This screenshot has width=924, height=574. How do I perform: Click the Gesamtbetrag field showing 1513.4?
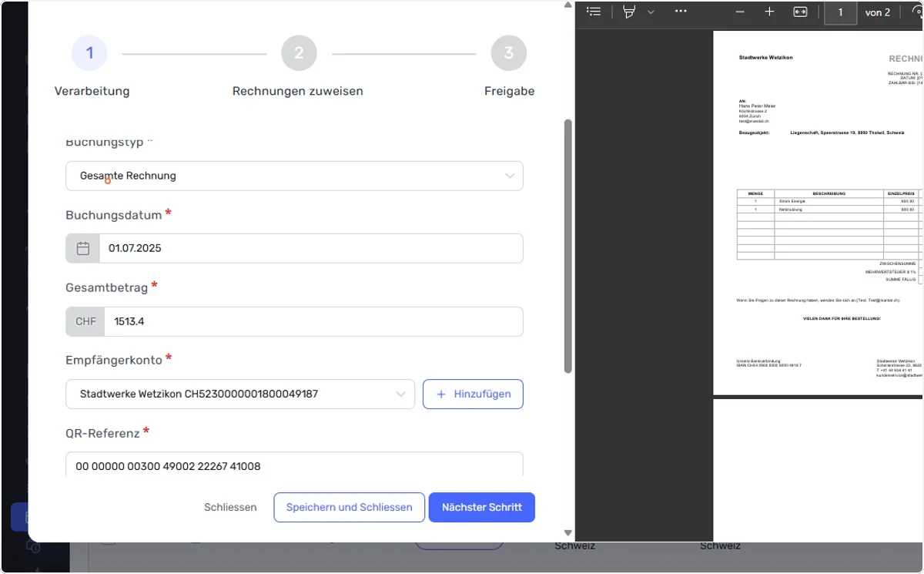point(313,321)
